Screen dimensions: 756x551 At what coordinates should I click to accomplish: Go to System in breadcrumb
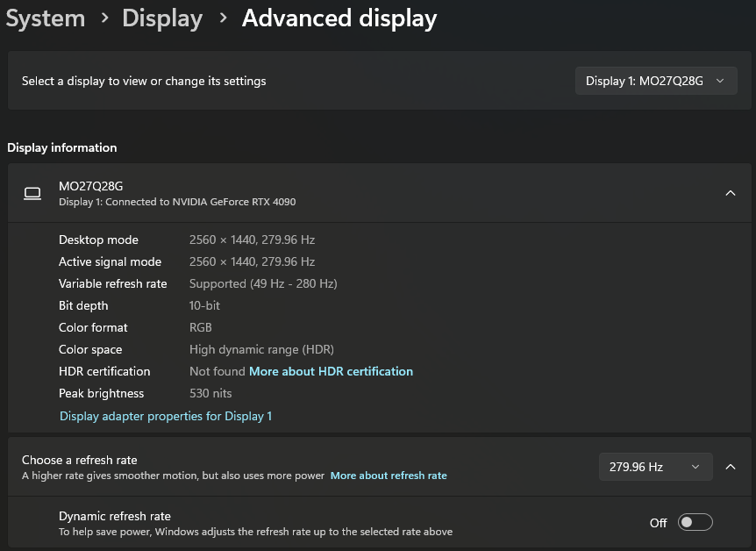click(x=46, y=18)
